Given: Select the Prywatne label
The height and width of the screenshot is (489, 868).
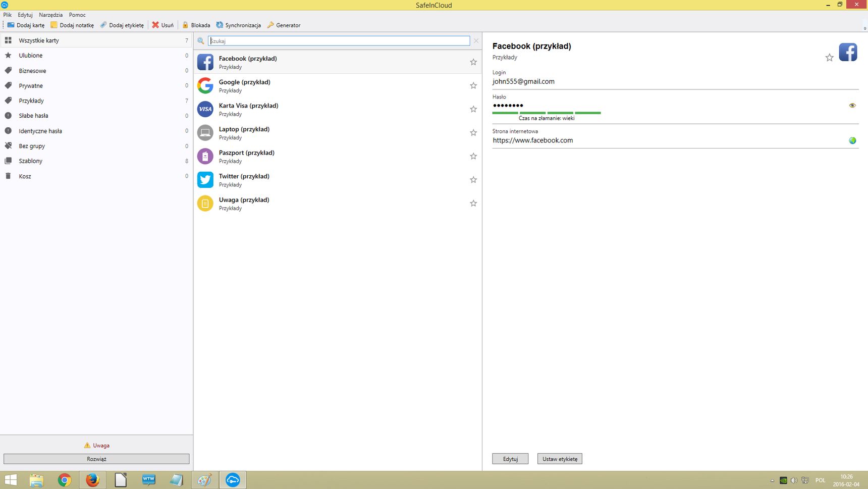Looking at the screenshot, I should coord(96,86).
